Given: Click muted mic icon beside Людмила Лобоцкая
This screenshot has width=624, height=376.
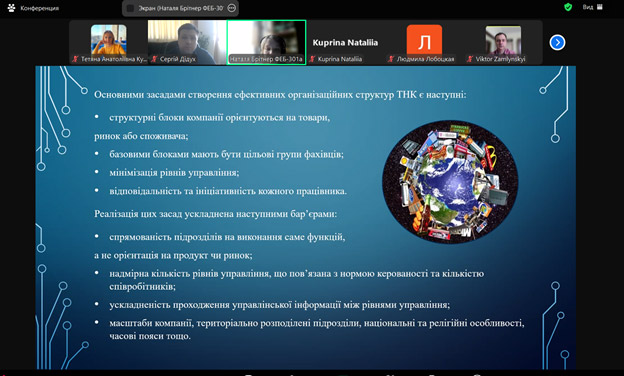Looking at the screenshot, I should (x=391, y=59).
